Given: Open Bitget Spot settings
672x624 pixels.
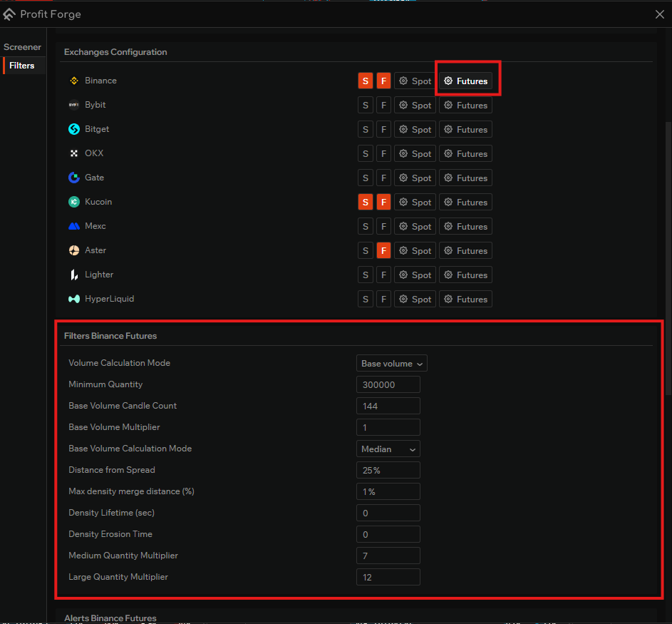Looking at the screenshot, I should tap(415, 130).
